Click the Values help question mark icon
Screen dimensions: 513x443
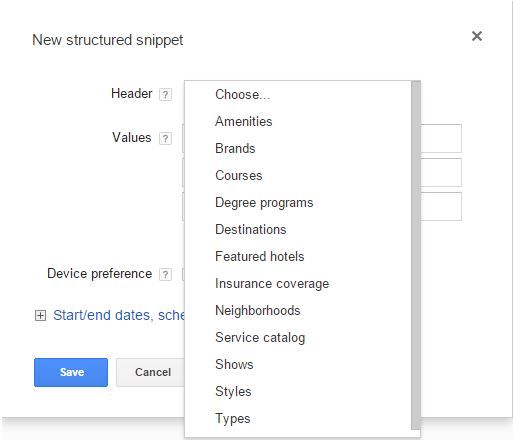click(x=165, y=138)
